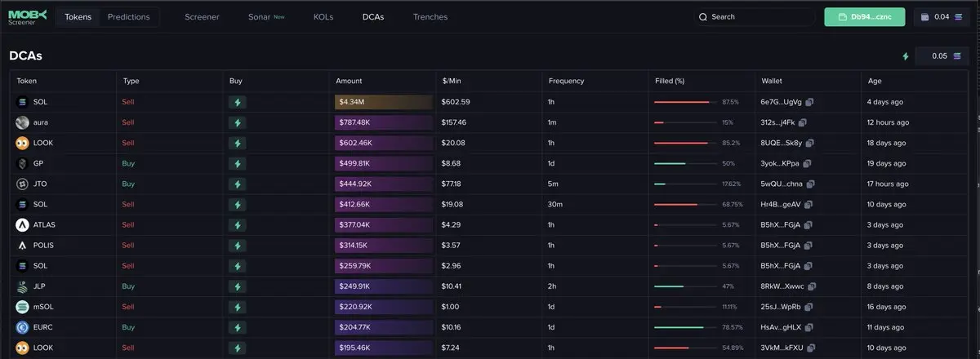Click the aura token icon
Viewport: 980px width, 359px height.
[x=22, y=122]
